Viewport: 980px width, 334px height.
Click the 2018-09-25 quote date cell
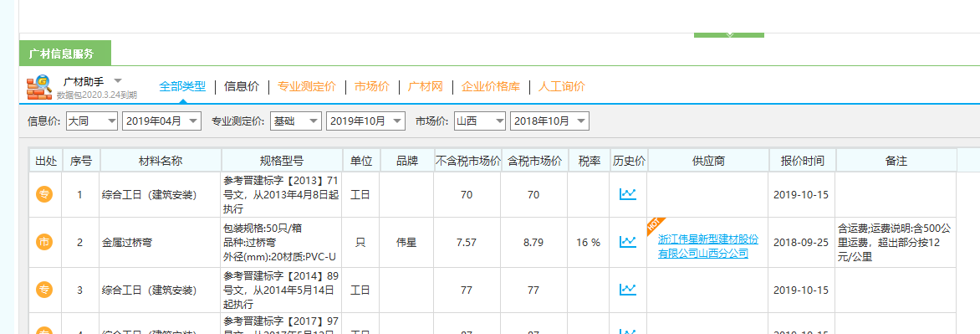pyautogui.click(x=802, y=242)
